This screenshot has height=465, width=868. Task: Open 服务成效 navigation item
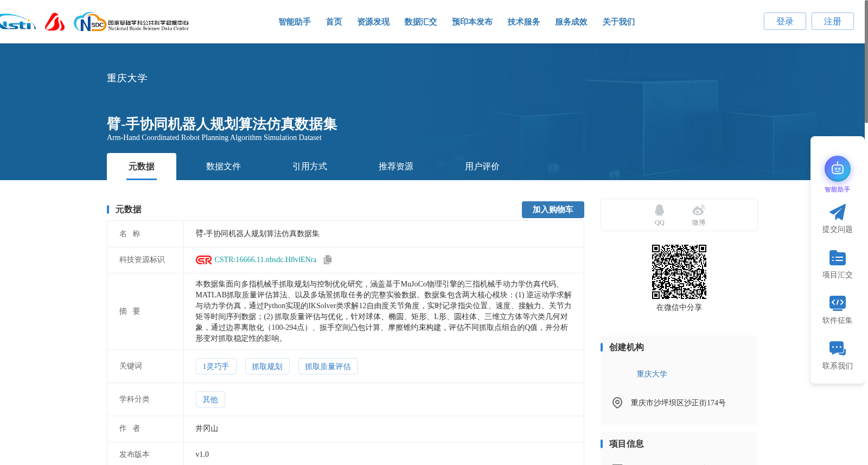pyautogui.click(x=571, y=22)
